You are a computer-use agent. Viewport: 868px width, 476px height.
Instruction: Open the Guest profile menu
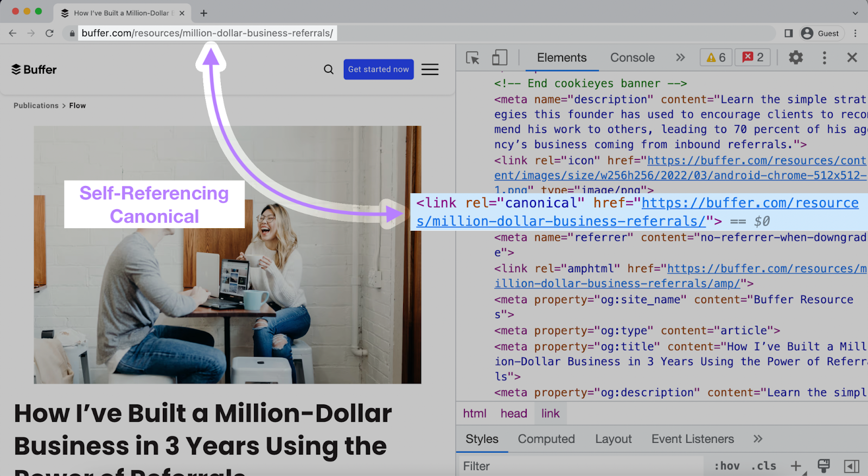tap(822, 33)
